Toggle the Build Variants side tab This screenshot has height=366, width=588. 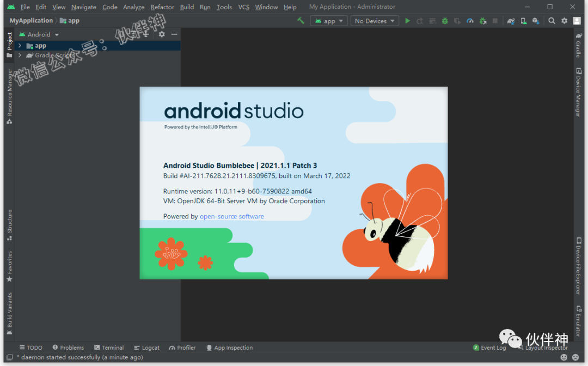click(9, 314)
